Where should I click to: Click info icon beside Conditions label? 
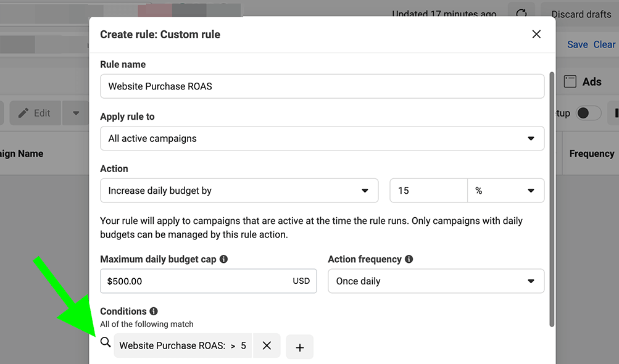click(154, 312)
